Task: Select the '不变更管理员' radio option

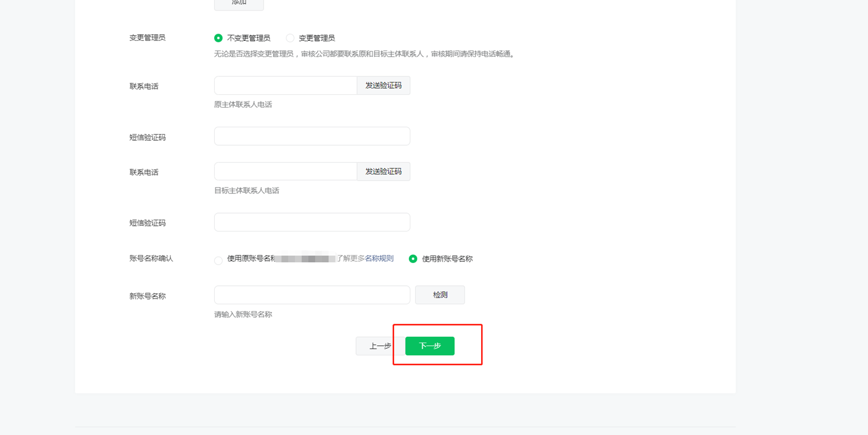Action: [219, 38]
